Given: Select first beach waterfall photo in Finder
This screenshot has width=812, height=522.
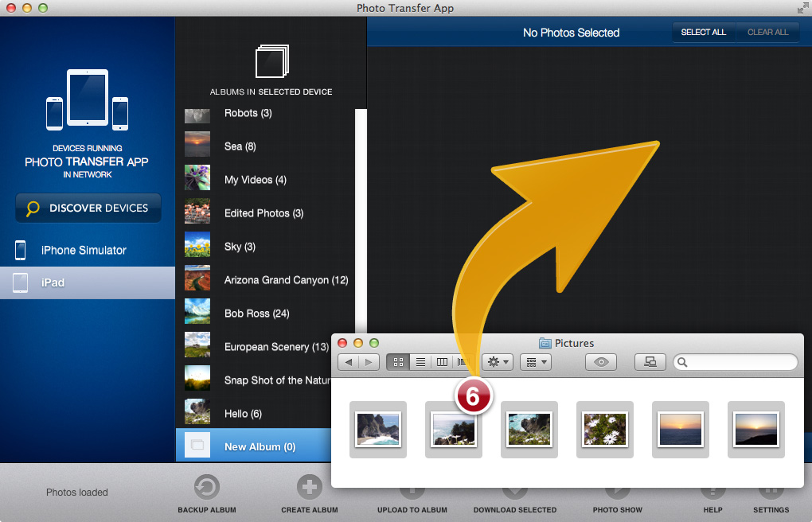Looking at the screenshot, I should [x=378, y=430].
